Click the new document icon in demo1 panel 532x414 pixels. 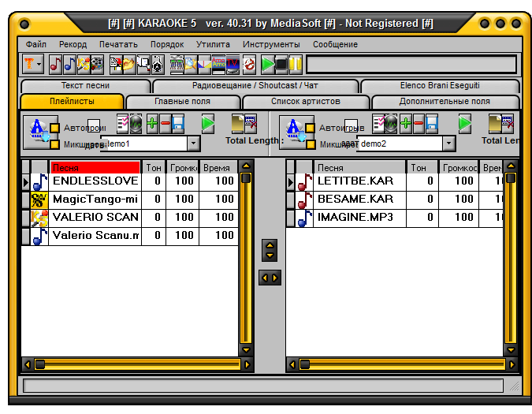(x=237, y=123)
